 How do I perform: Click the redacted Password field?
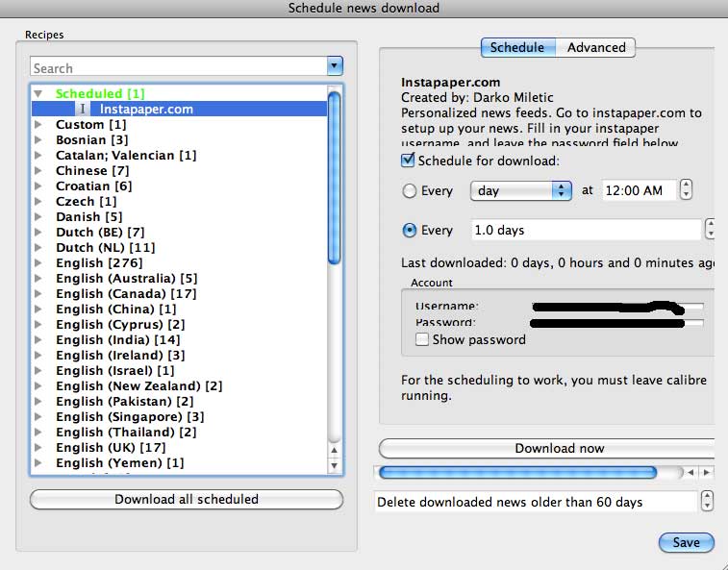pyautogui.click(x=617, y=323)
